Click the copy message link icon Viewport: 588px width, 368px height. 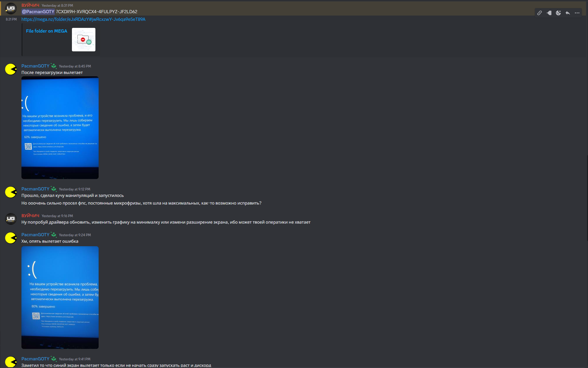539,13
